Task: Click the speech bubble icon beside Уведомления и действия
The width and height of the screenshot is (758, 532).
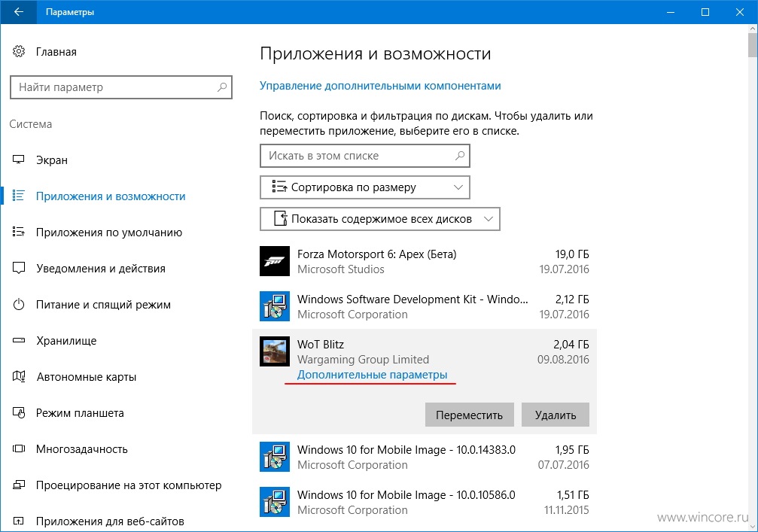Action: pos(19,268)
